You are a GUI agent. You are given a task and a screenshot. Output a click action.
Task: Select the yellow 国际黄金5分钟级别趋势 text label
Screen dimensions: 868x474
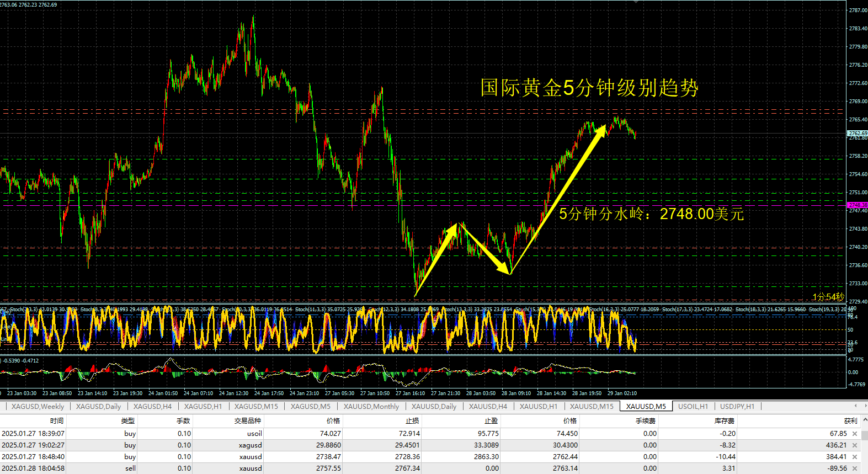pyautogui.click(x=589, y=88)
